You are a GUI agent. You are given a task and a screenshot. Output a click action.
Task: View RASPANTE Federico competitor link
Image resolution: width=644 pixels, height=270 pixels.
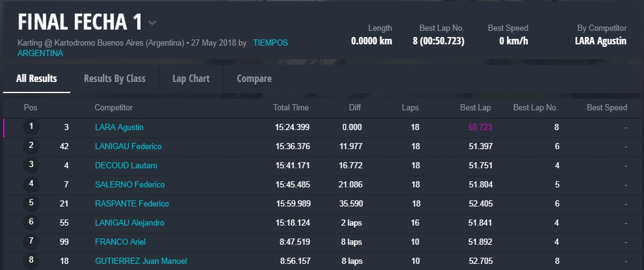132,204
